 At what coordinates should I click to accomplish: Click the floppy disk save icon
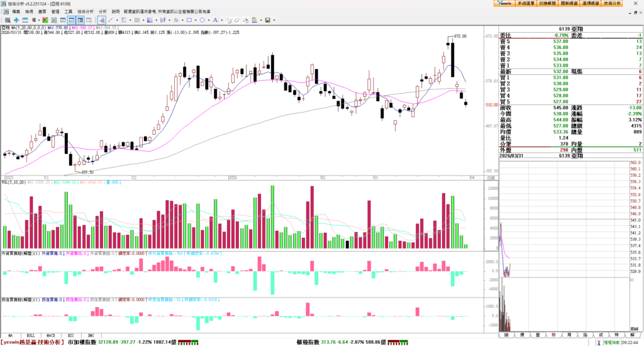click(x=267, y=20)
